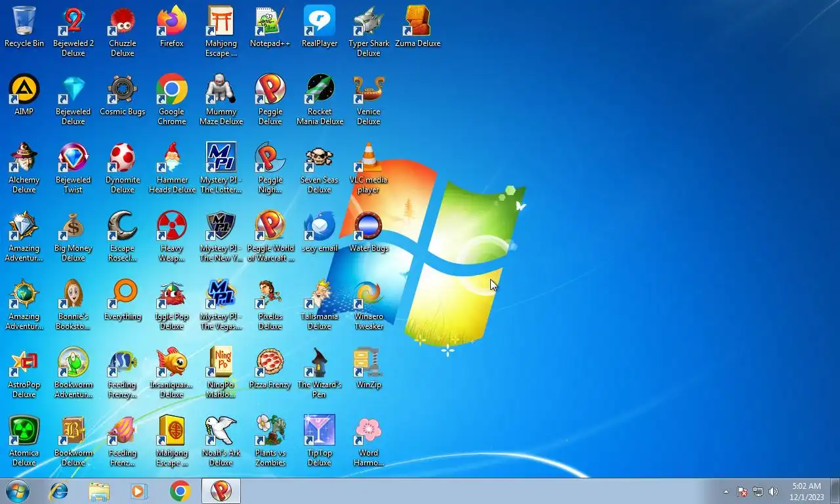Click the Iggle Pop Deluxe icon
Image resolution: width=840 pixels, height=504 pixels.
(x=172, y=304)
